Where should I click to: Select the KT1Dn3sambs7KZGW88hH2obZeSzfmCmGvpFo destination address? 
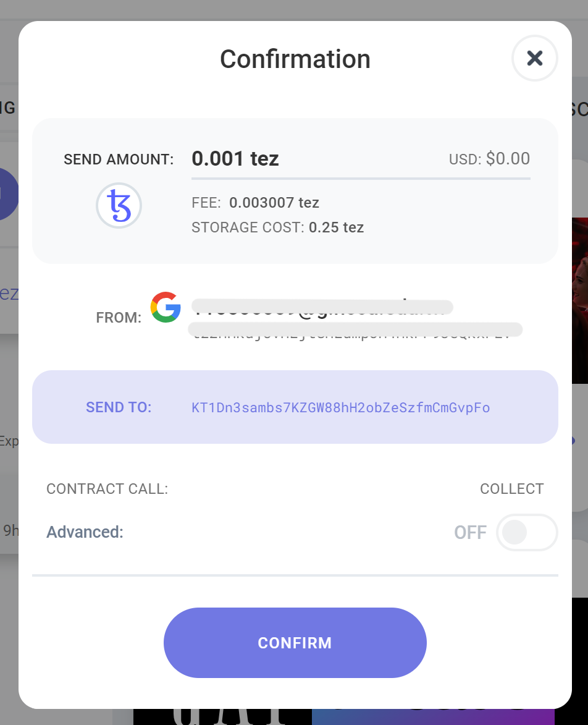point(340,407)
